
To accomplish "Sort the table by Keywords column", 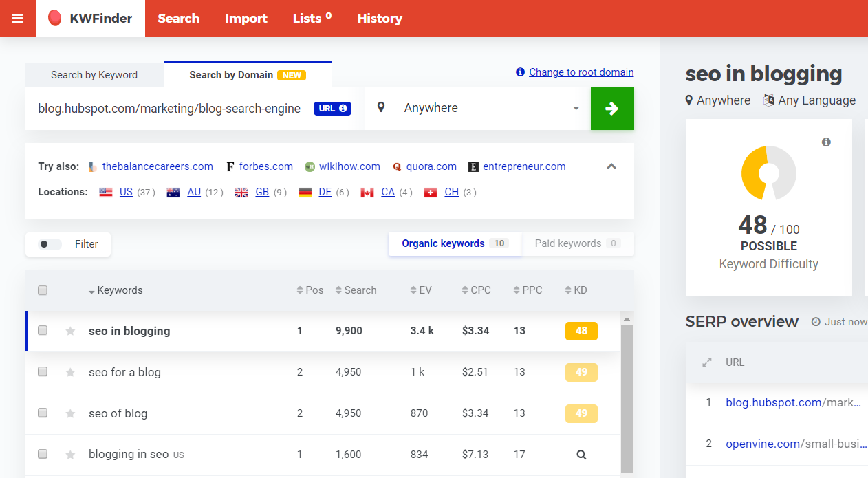I will pos(116,290).
